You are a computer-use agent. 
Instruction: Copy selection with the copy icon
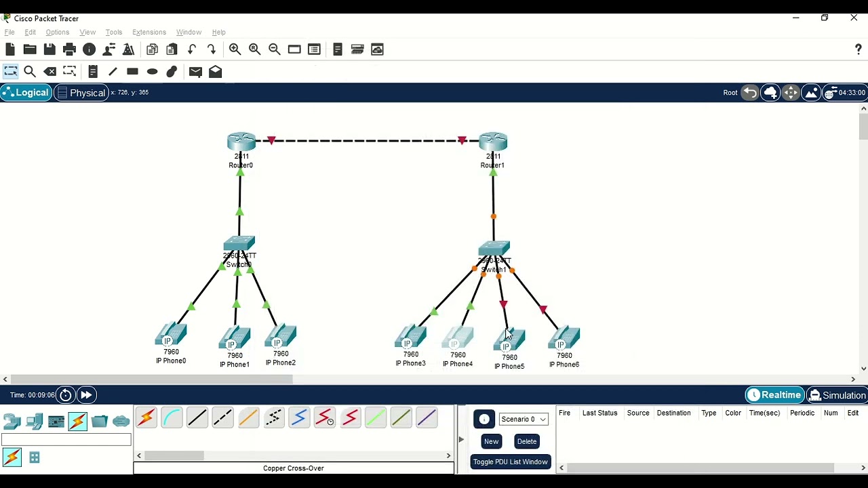click(153, 49)
